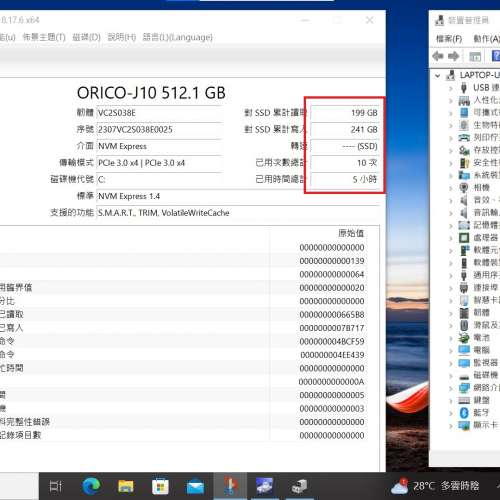
Task: Expand the 相機 camera category
Action: 451,188
